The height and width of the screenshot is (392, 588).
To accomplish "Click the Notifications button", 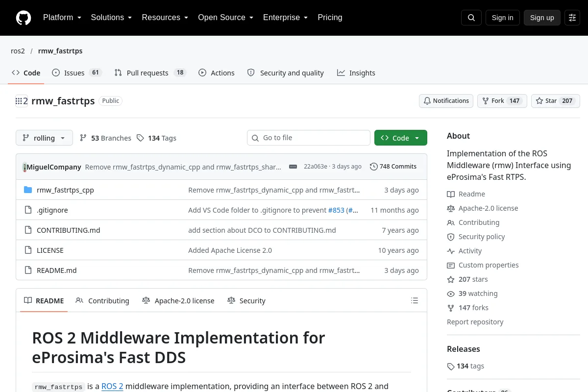I will pos(446,101).
